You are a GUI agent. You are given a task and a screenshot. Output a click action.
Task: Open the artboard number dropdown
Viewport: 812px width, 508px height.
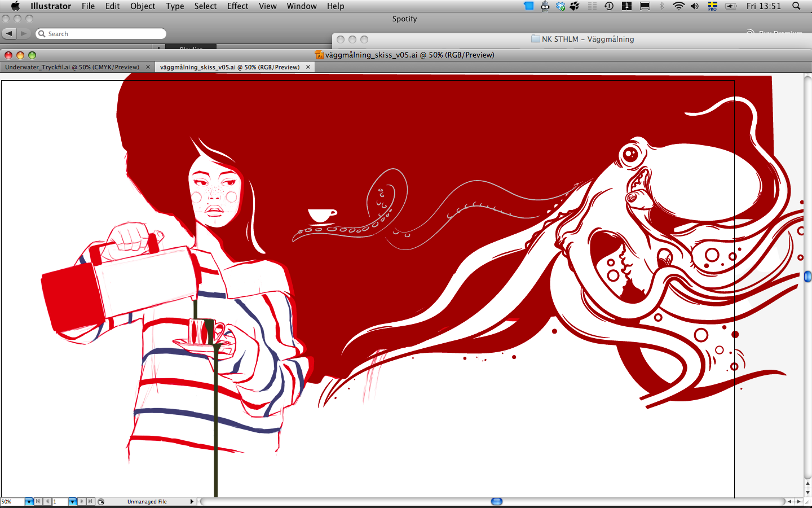[x=73, y=501]
